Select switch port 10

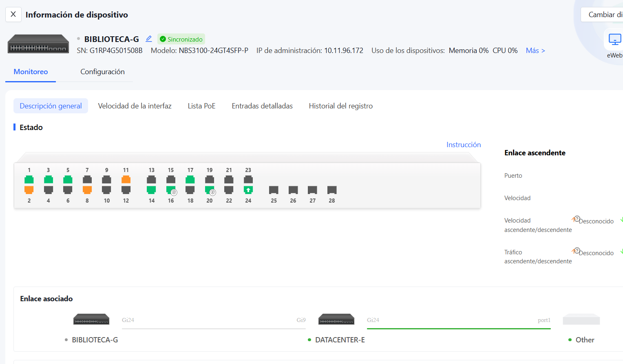point(106,190)
